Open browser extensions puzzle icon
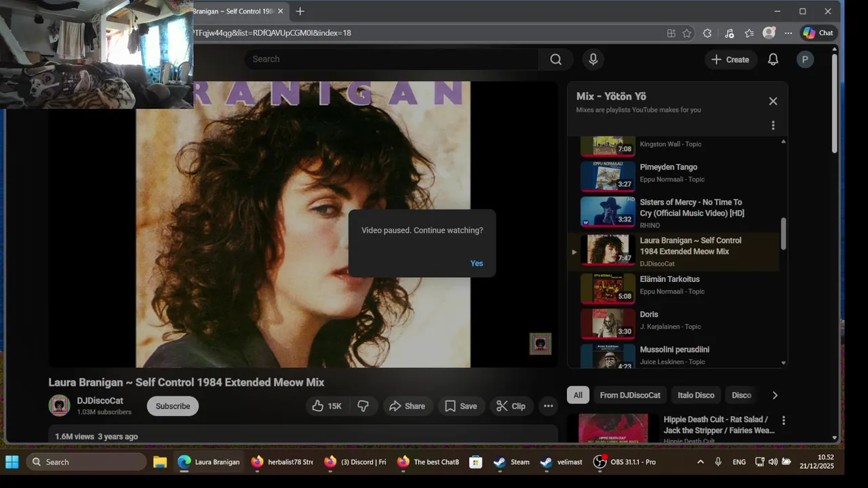This screenshot has height=488, width=868. pyautogui.click(x=707, y=33)
